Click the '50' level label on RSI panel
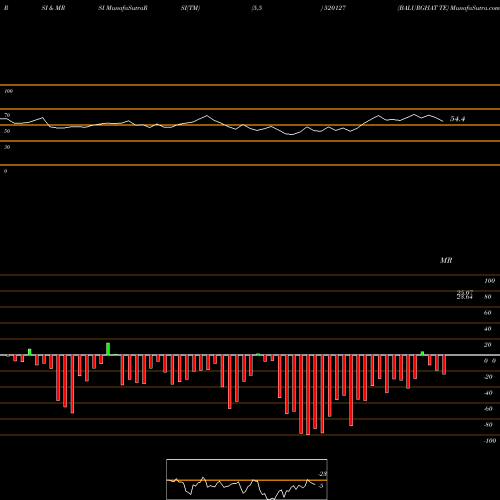The image size is (500, 500). (7, 131)
